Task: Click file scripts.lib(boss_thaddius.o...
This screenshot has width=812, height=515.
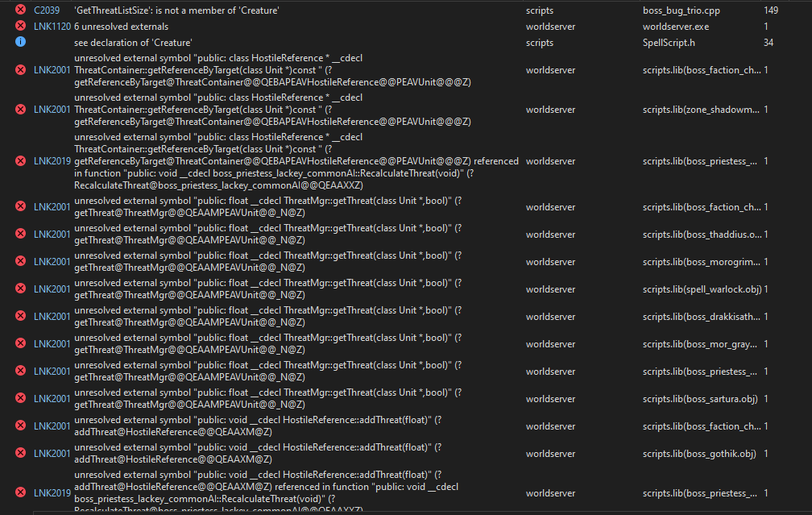Action: coord(702,235)
